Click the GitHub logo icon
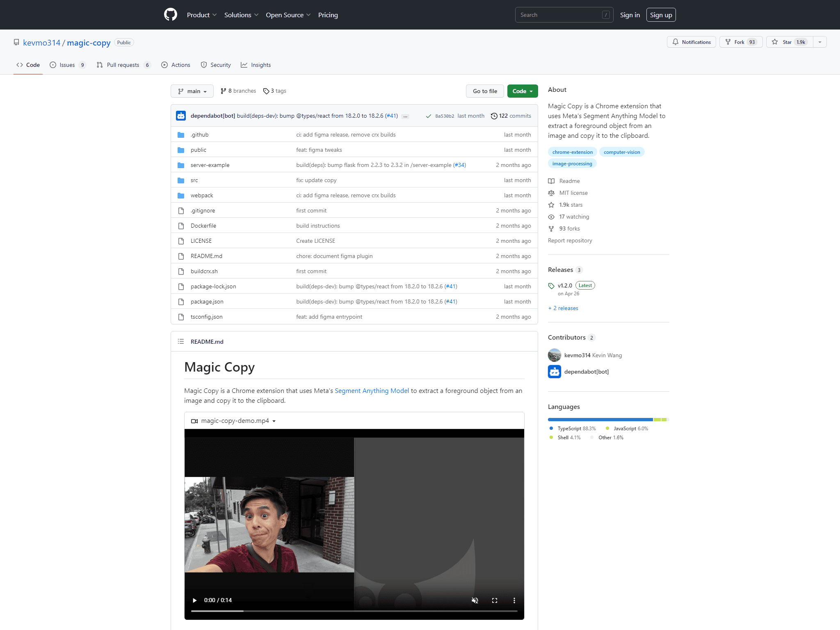 point(171,15)
